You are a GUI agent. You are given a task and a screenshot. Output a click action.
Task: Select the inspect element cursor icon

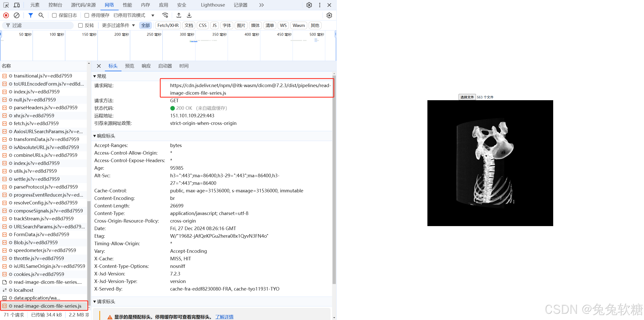(x=6, y=5)
